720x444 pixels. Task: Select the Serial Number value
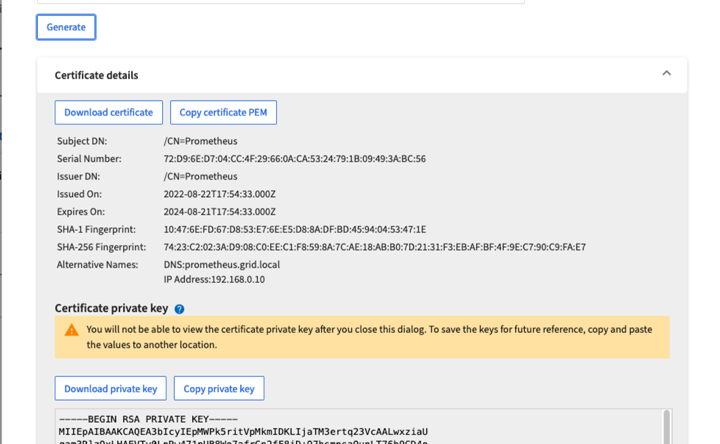pyautogui.click(x=295, y=159)
